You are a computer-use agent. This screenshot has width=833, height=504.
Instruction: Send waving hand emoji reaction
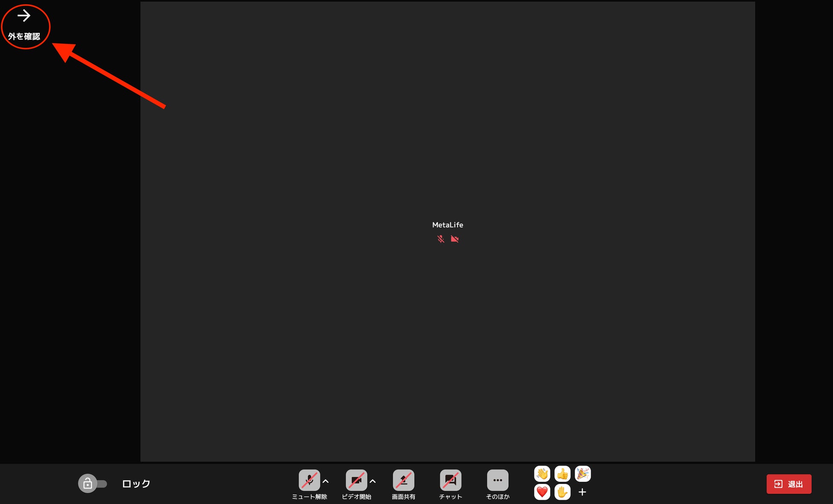(x=542, y=474)
